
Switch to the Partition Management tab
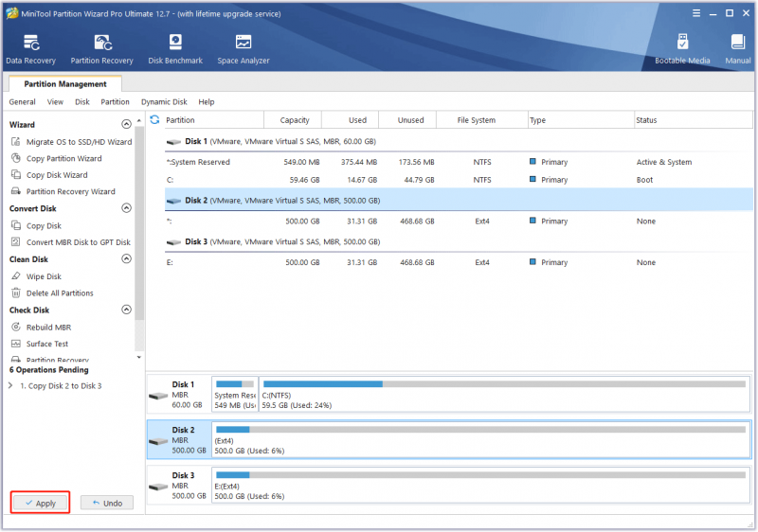click(x=65, y=84)
